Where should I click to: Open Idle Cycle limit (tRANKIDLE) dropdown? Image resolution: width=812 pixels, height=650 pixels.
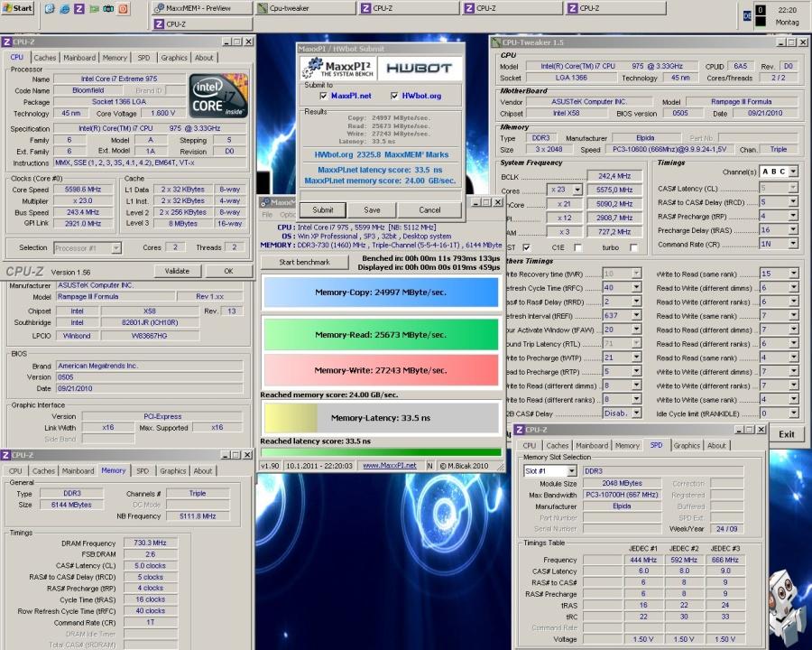click(x=793, y=413)
